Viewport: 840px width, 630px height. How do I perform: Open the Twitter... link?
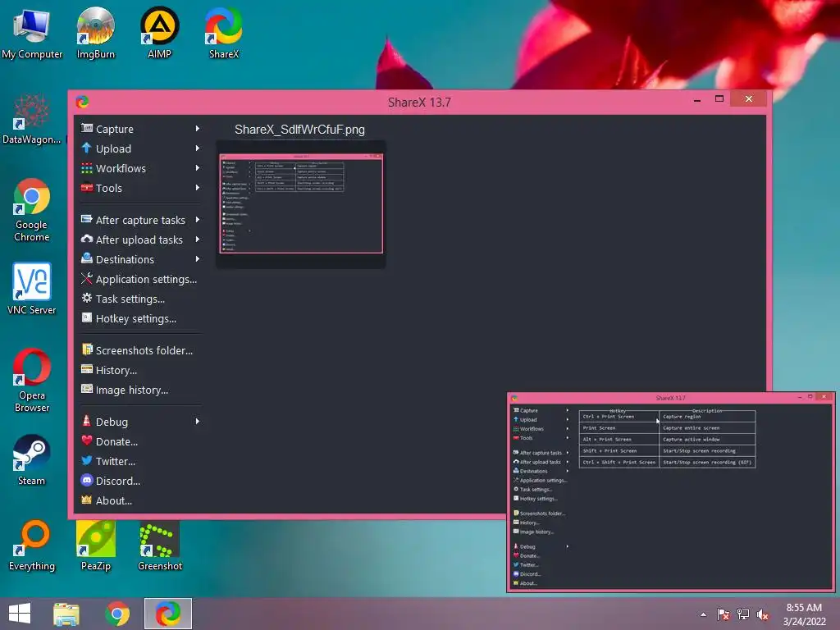pyautogui.click(x=141, y=461)
